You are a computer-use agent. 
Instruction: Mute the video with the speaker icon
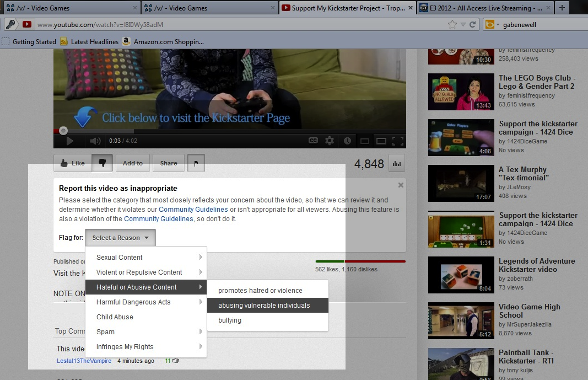95,141
